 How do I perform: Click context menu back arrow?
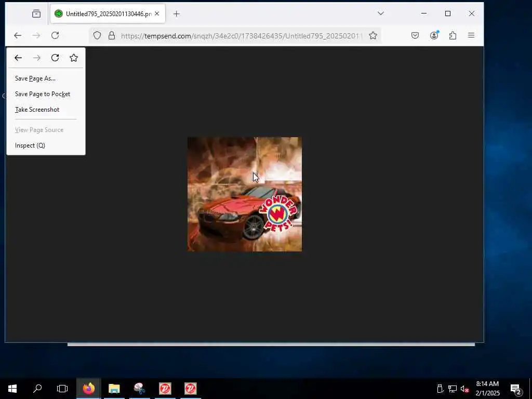tap(18, 58)
